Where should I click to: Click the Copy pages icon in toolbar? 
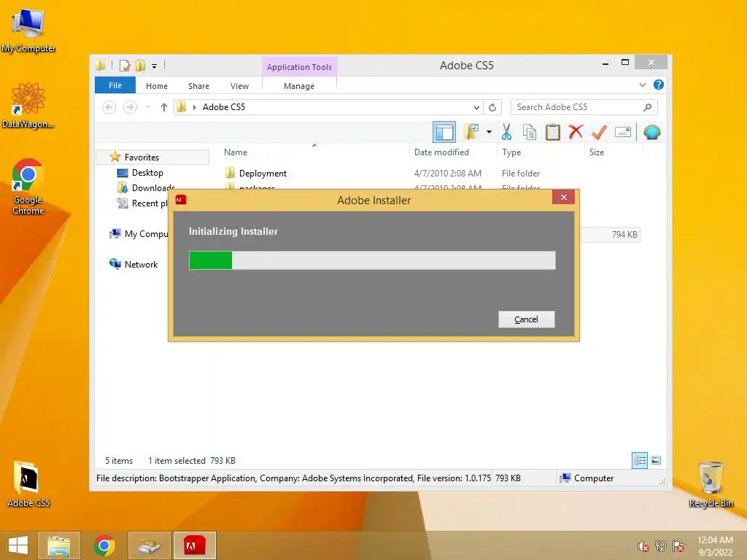pyautogui.click(x=530, y=132)
